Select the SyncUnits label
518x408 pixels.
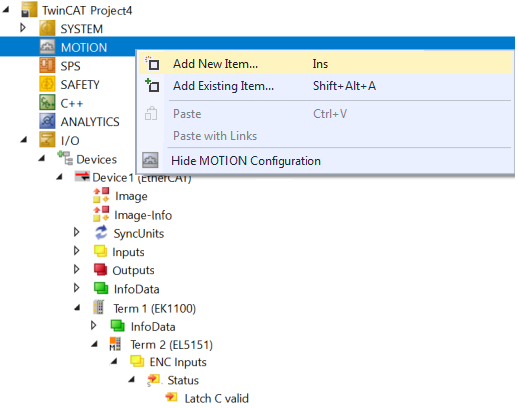click(139, 233)
